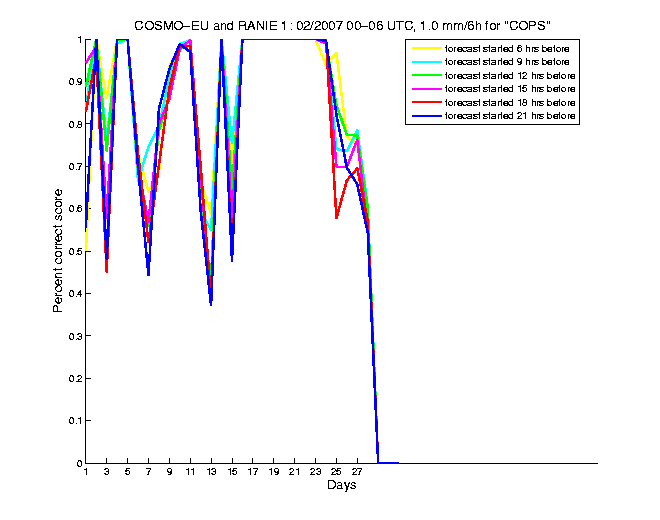Click the green line sample in legend

click(426, 75)
